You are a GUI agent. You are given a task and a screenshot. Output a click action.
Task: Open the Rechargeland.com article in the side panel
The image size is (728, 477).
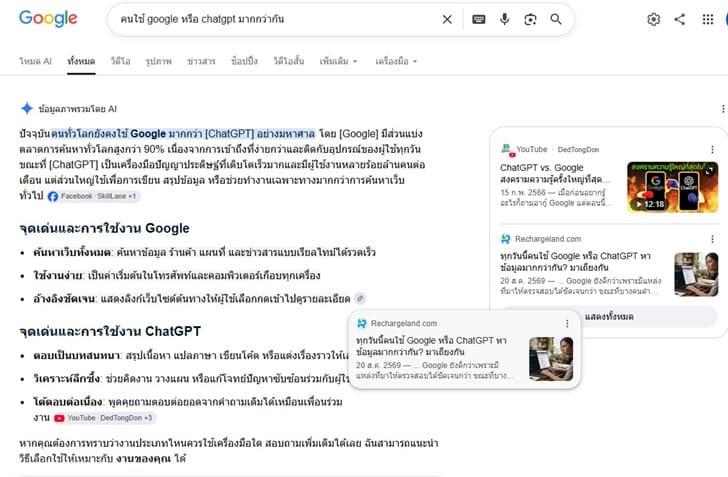575,261
